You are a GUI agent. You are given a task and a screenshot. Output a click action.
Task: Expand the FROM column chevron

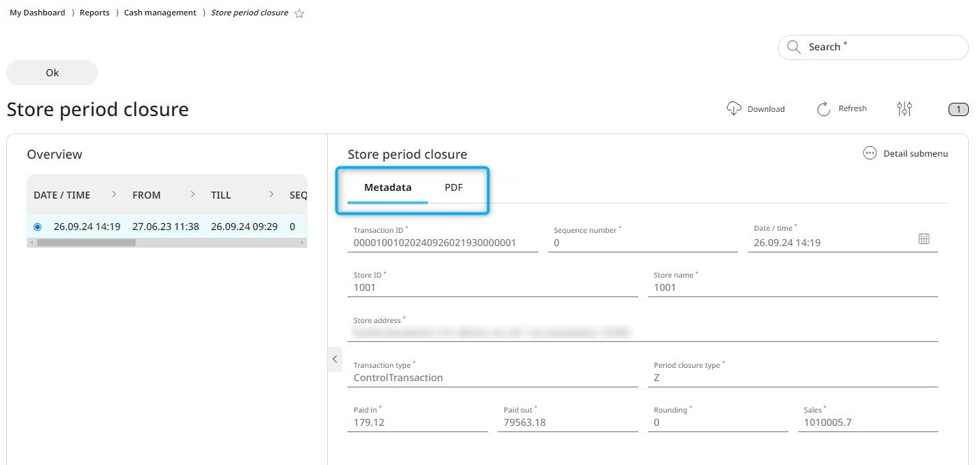point(192,194)
